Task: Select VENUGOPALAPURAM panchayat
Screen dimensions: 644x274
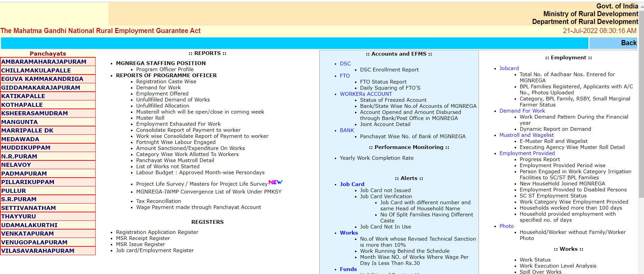Action: 34,242
